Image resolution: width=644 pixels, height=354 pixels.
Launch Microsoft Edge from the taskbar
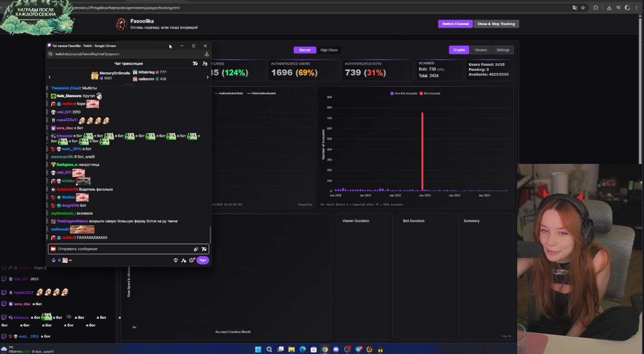pyautogui.click(x=303, y=350)
